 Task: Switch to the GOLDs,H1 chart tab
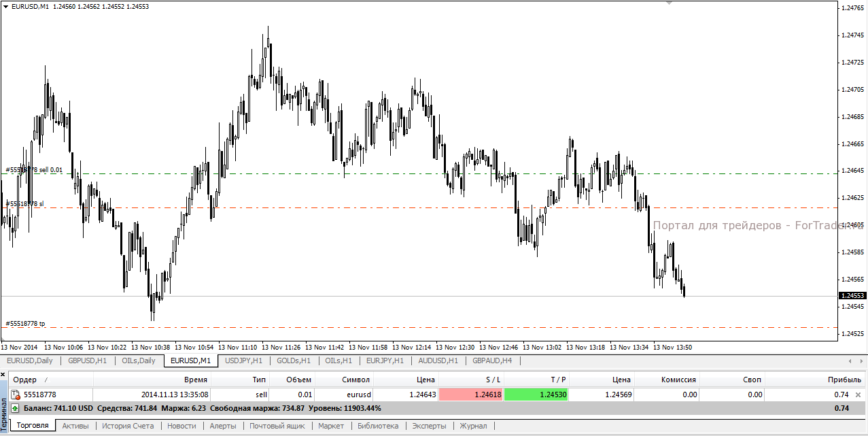click(x=294, y=360)
